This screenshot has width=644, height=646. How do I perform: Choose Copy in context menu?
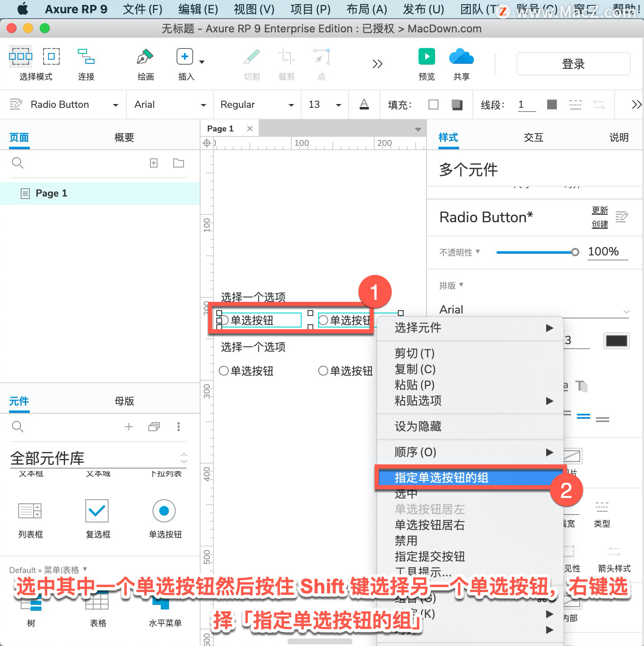click(470, 369)
